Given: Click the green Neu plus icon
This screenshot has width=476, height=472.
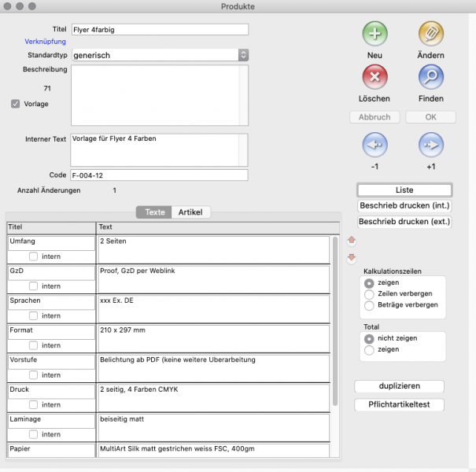Looking at the screenshot, I should coord(375,35).
